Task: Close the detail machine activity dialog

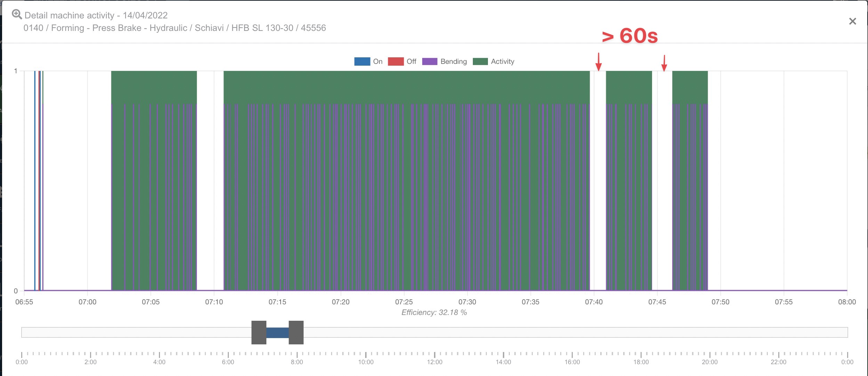Action: 852,22
